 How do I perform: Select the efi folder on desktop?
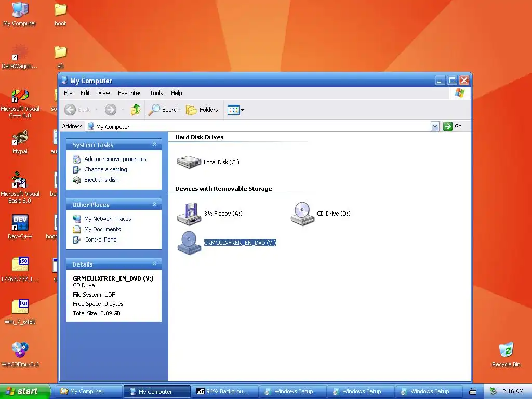point(60,57)
